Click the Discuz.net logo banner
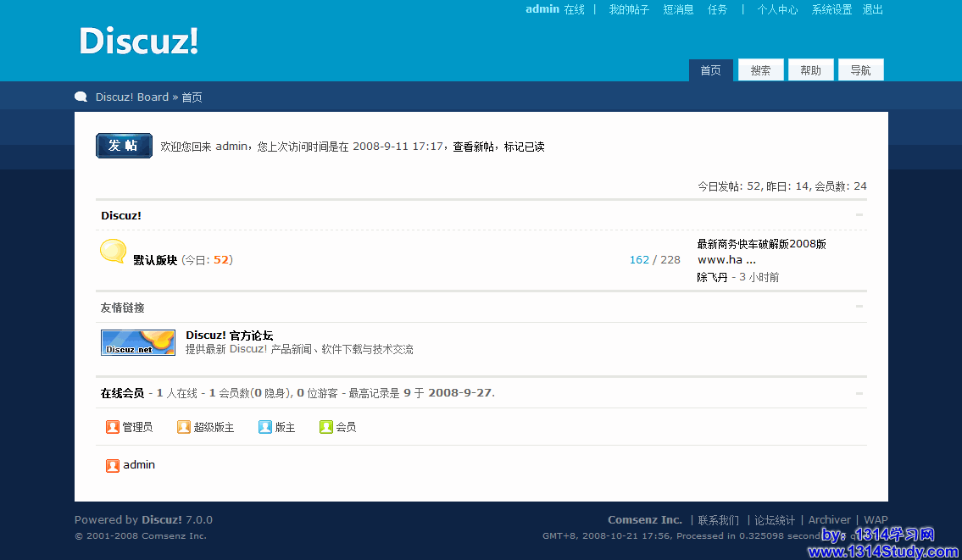The width and height of the screenshot is (962, 560). point(138,342)
